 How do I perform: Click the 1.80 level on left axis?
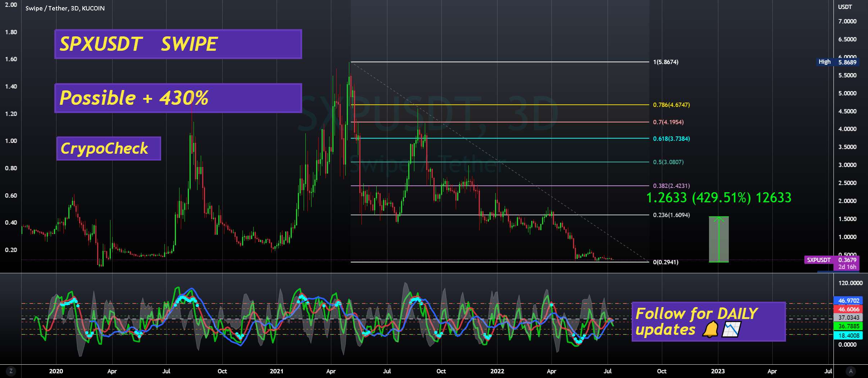point(11,32)
